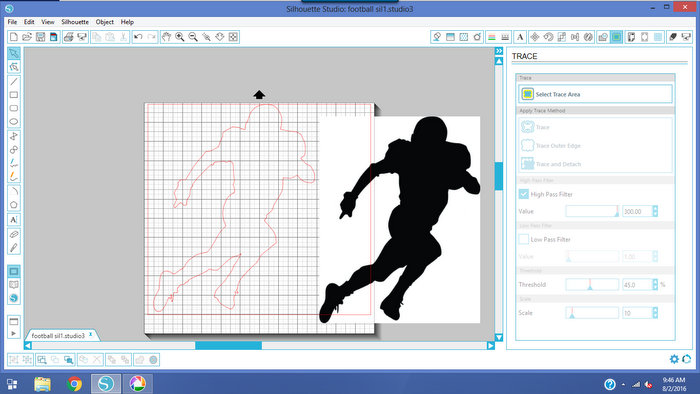This screenshot has height=394, width=700.
Task: Select the Pan hand tool
Action: click(x=166, y=37)
